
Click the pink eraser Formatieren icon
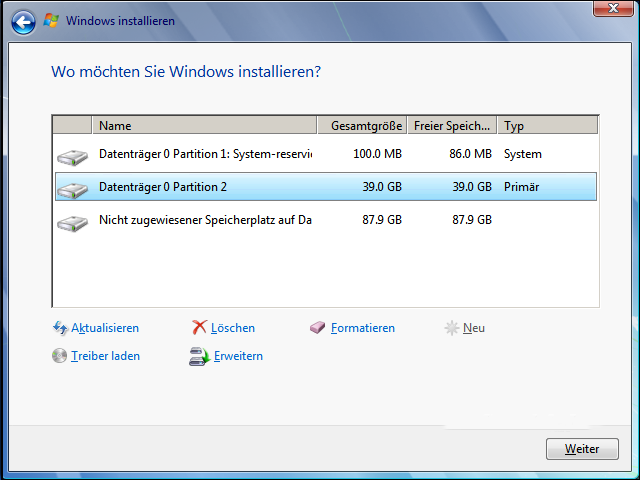317,327
